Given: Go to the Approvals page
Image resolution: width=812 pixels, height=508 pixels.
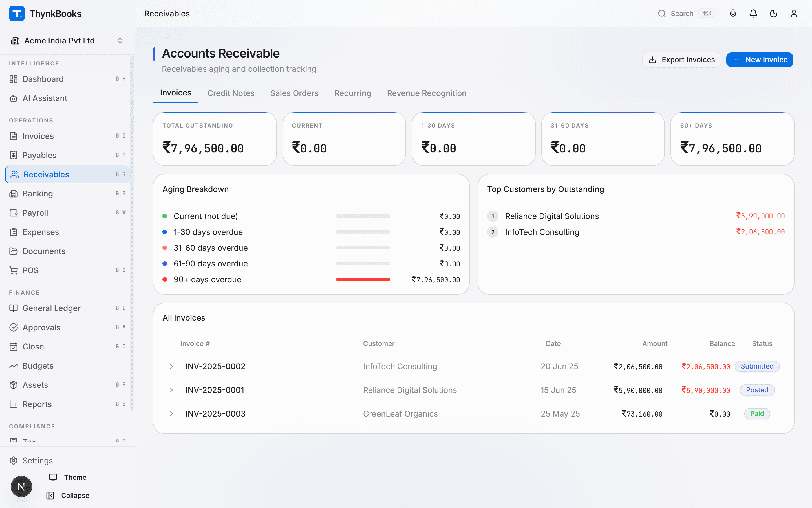Looking at the screenshot, I should [67, 327].
